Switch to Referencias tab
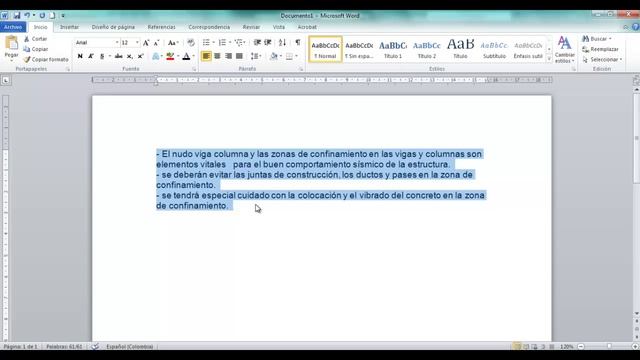The height and width of the screenshot is (360, 640). (x=162, y=27)
